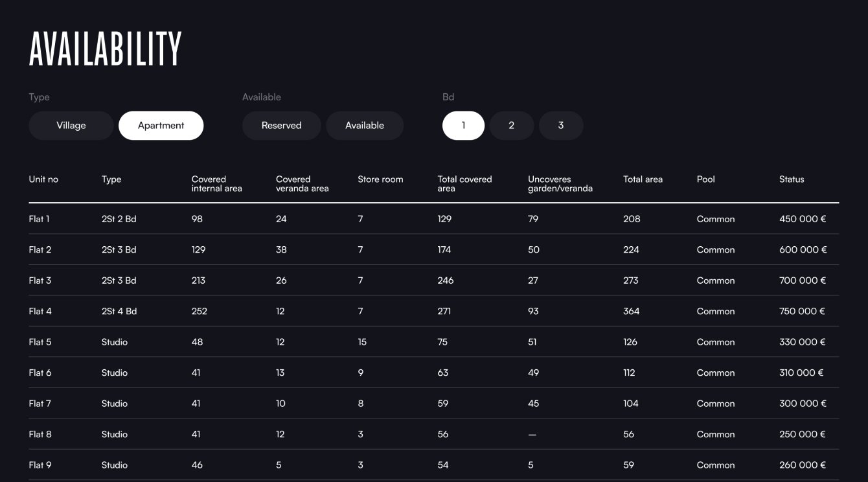Choose the 3 bedroom filter
The height and width of the screenshot is (482, 868).
point(561,126)
